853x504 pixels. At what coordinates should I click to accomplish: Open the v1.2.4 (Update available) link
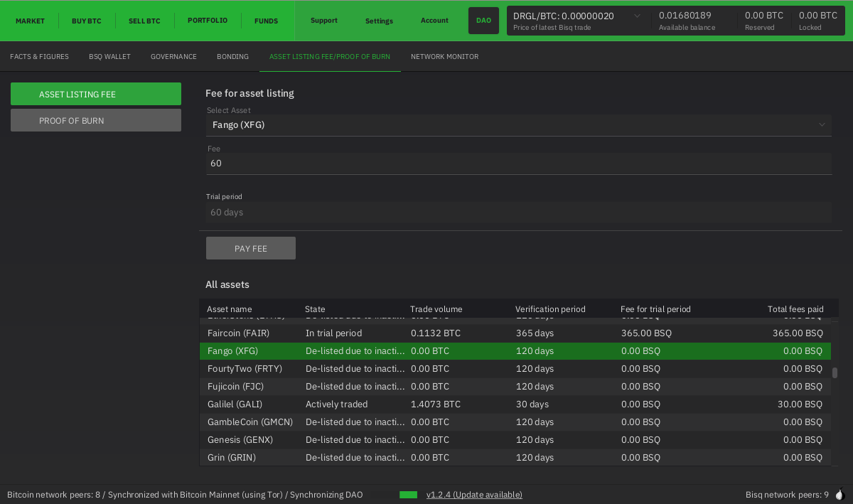coord(474,495)
